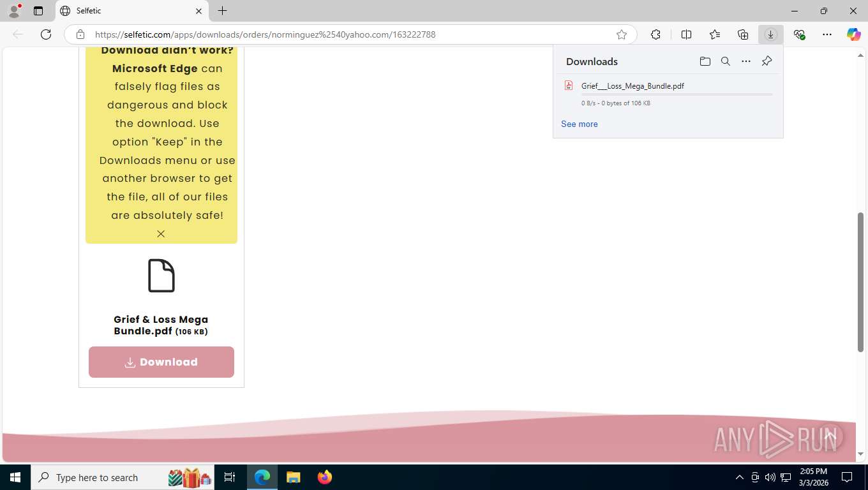Open the Extensions puzzle icon
The height and width of the screenshot is (490, 868).
[655, 34]
